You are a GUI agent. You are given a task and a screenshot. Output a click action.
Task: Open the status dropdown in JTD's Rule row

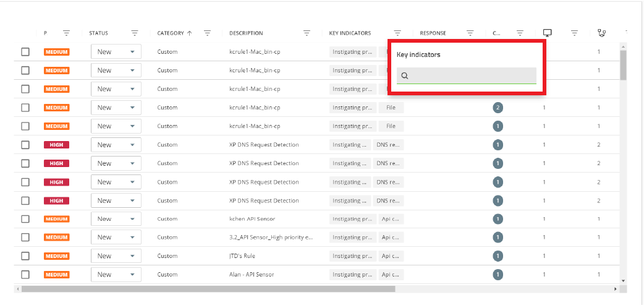(x=116, y=256)
